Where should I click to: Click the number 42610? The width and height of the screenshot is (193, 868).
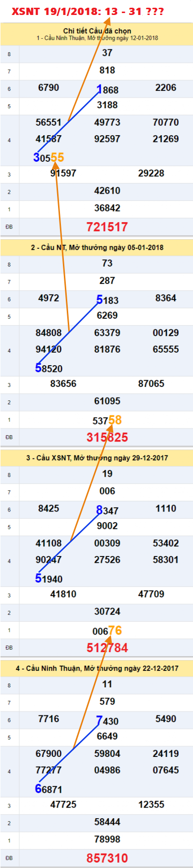point(107,190)
